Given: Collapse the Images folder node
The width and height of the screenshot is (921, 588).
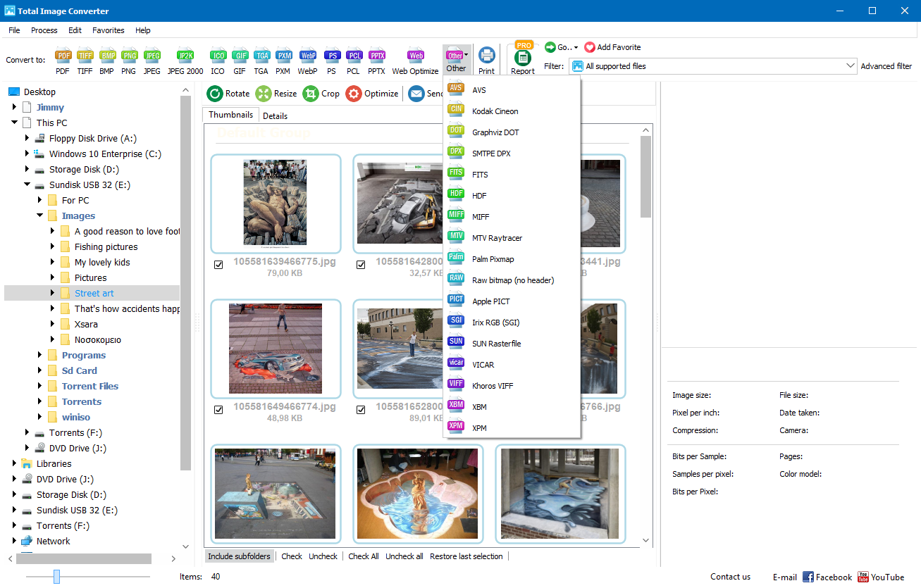Looking at the screenshot, I should [x=40, y=215].
